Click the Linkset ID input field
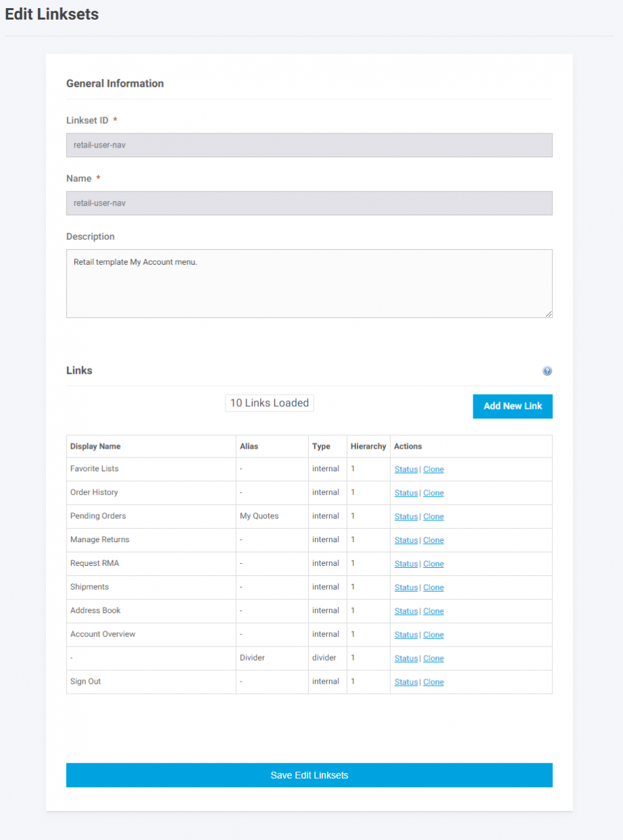Viewport: 623px width, 840px height. pyautogui.click(x=309, y=145)
